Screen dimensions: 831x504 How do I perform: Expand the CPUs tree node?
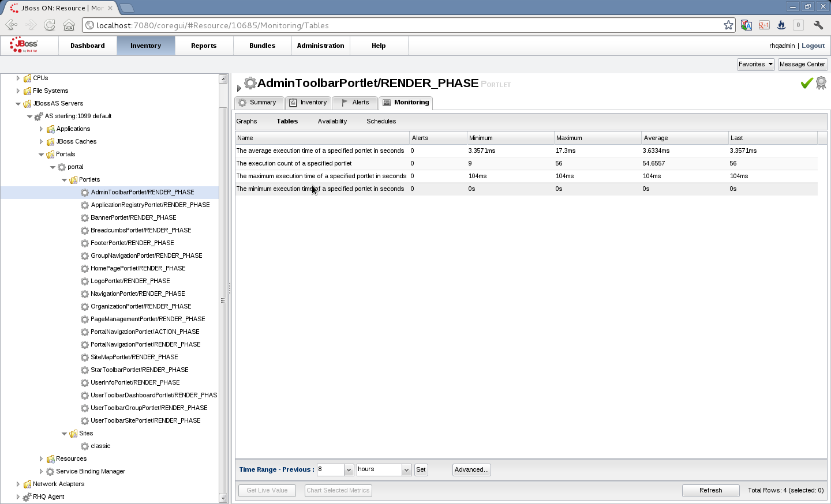pos(18,78)
